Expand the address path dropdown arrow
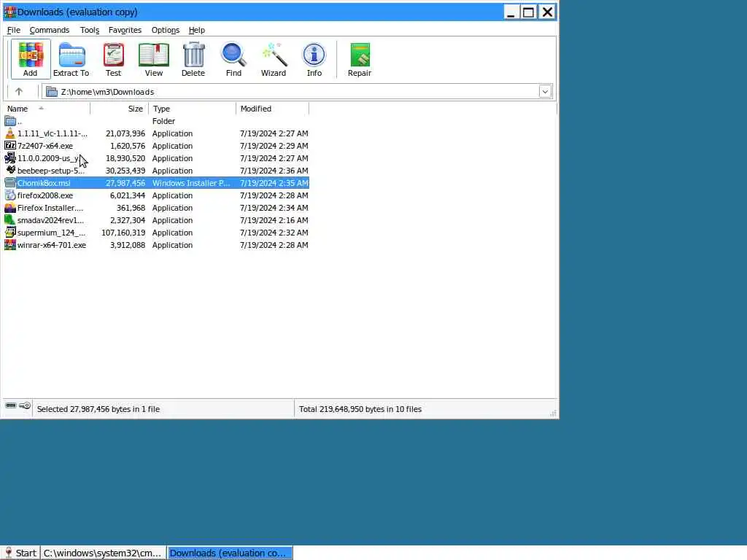The height and width of the screenshot is (560, 747). [x=545, y=91]
